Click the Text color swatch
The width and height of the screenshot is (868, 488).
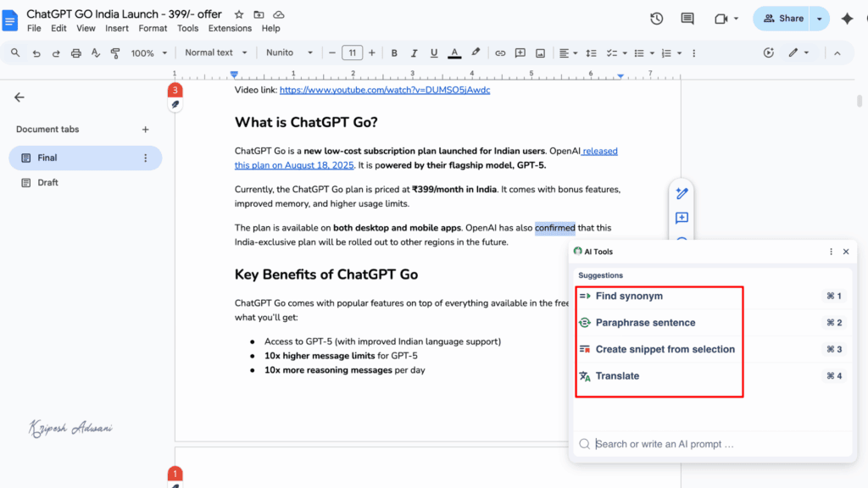click(453, 53)
